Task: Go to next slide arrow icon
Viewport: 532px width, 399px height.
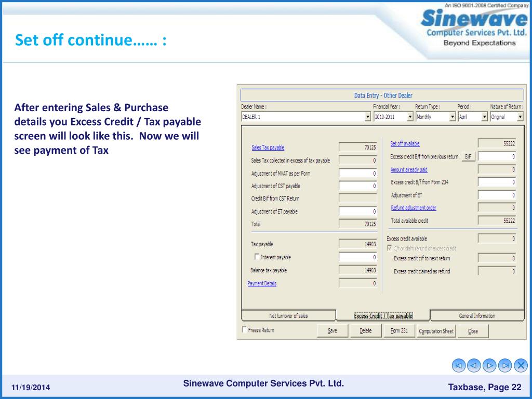Action: click(x=489, y=365)
